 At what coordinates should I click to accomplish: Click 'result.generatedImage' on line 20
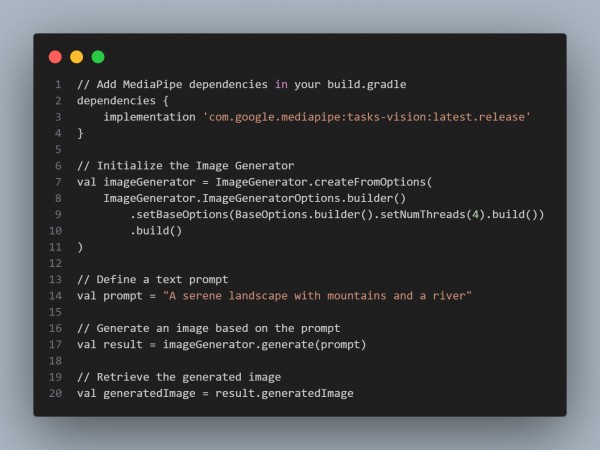tap(284, 393)
